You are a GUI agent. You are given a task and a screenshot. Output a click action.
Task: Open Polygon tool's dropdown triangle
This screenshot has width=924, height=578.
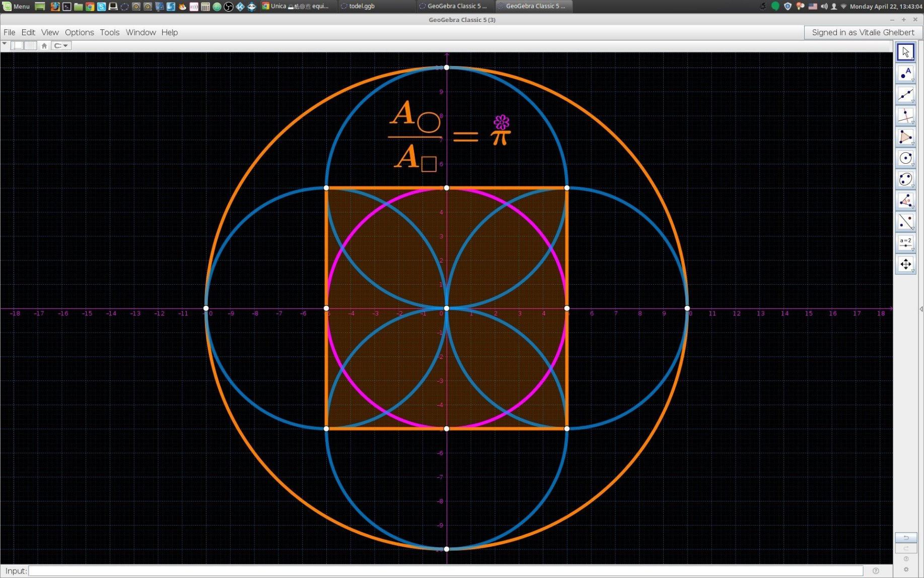pos(912,144)
